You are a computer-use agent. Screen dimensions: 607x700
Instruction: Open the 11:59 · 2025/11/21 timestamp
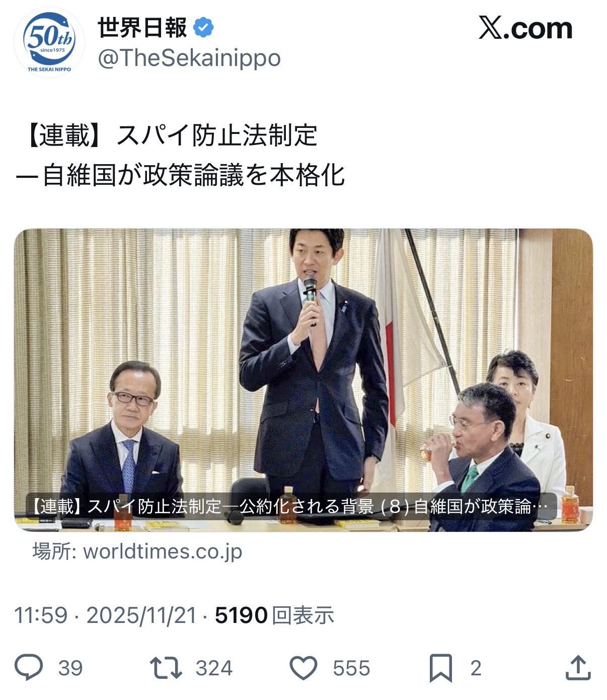tap(105, 615)
